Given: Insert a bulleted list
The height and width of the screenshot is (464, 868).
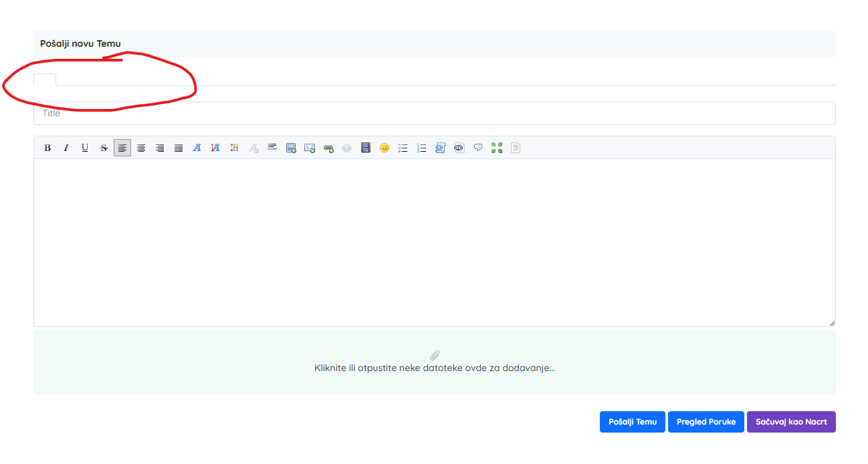Looking at the screenshot, I should pyautogui.click(x=403, y=148).
